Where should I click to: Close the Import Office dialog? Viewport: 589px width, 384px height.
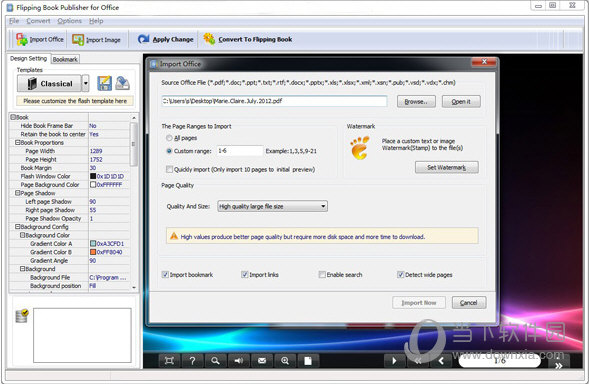point(484,61)
